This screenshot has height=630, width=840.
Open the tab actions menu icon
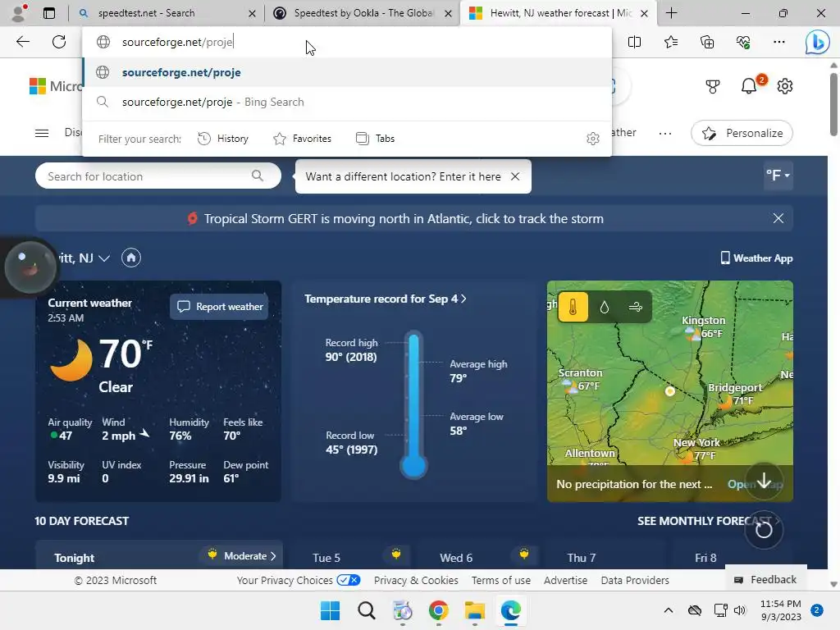(x=48, y=13)
